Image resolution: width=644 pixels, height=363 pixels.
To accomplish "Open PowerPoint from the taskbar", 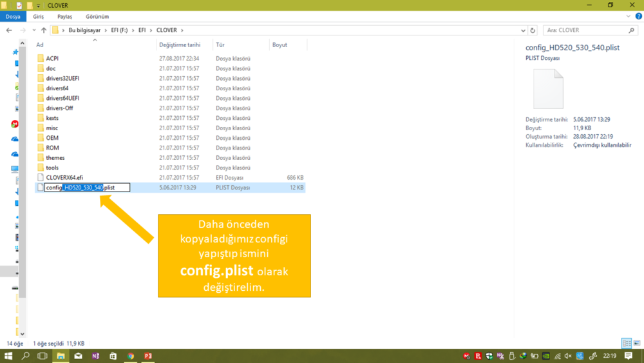I will (x=148, y=356).
